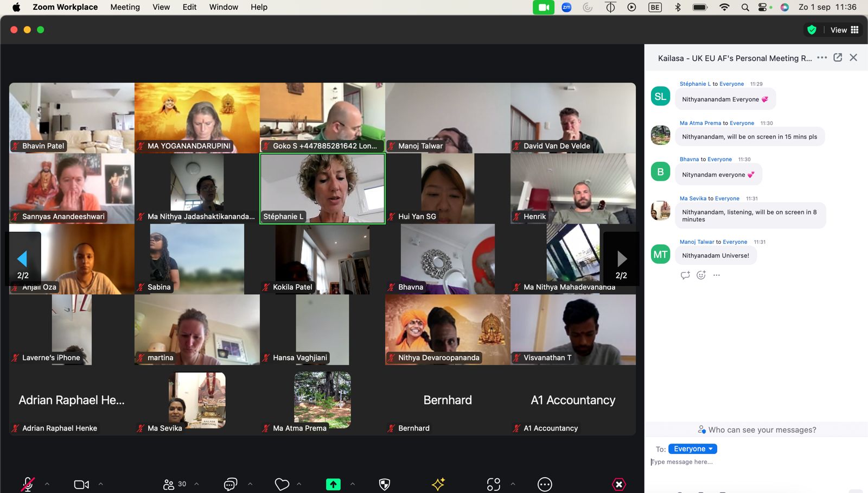The image size is (868, 493).
Task: Open the AI Companion sparkle icon
Action: pos(438,484)
